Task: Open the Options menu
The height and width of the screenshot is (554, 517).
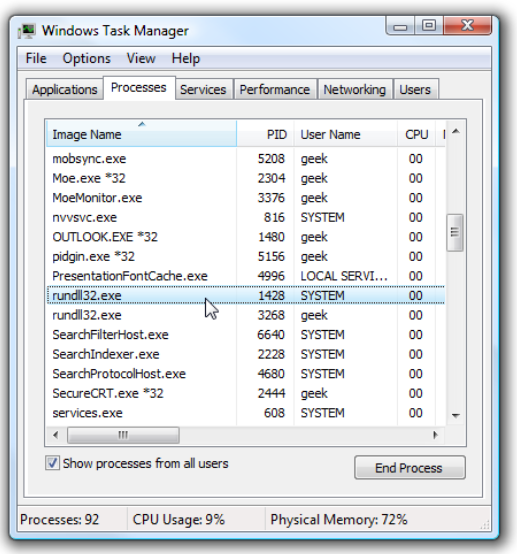Action: point(87,58)
